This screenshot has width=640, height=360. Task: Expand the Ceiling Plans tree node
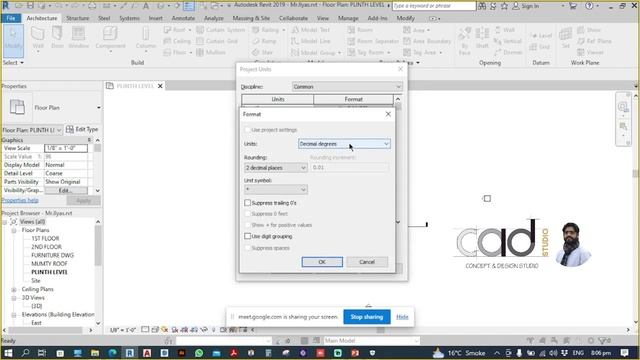click(x=14, y=289)
